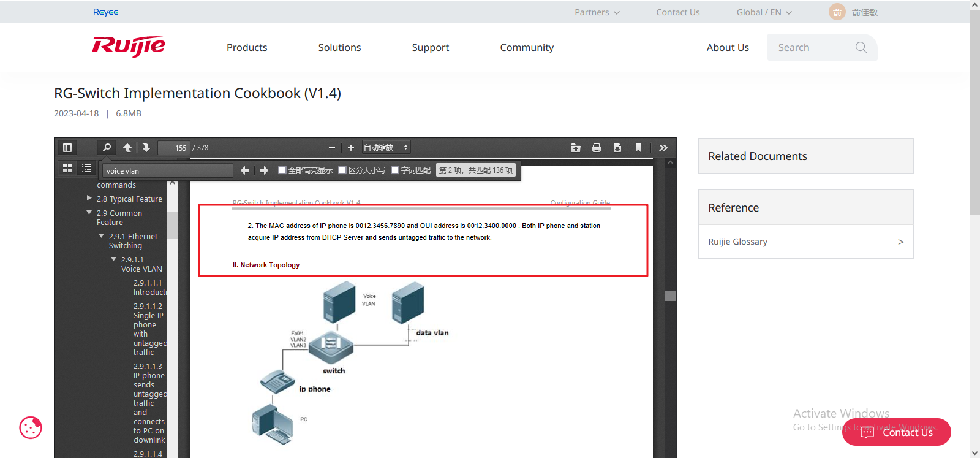This screenshot has height=458, width=980.
Task: Click the Related Documents heading
Action: pos(758,156)
